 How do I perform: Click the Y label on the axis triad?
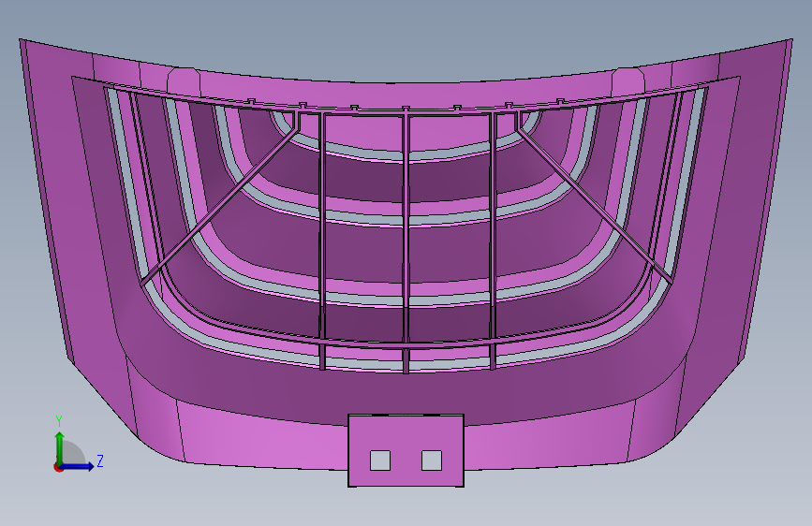[59, 421]
